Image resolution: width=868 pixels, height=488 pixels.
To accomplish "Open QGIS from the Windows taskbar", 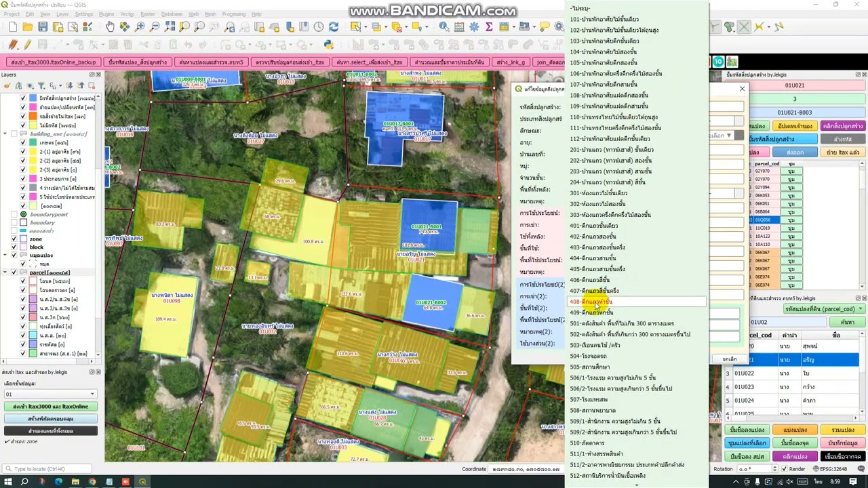I will click(142, 482).
